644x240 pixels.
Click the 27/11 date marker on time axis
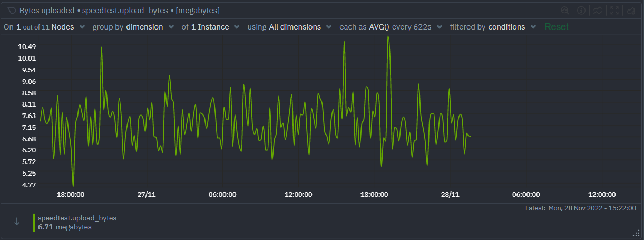point(146,194)
